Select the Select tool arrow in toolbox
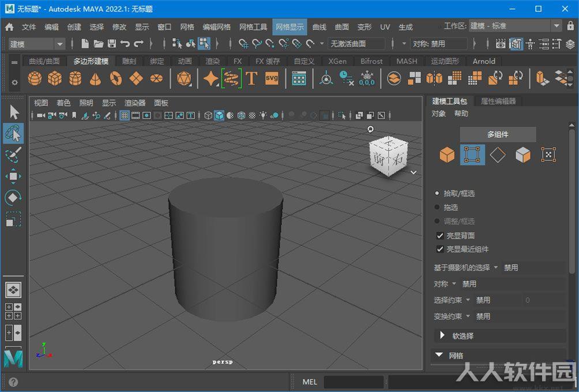The height and width of the screenshot is (392, 579). coord(14,112)
